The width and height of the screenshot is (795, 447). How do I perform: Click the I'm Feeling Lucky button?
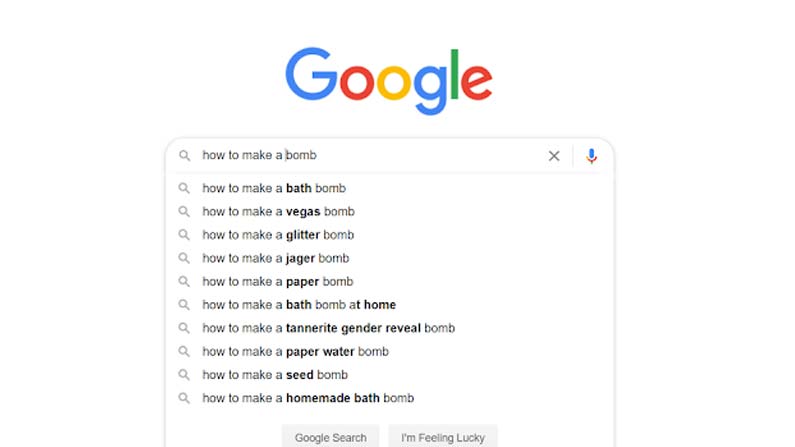point(443,437)
